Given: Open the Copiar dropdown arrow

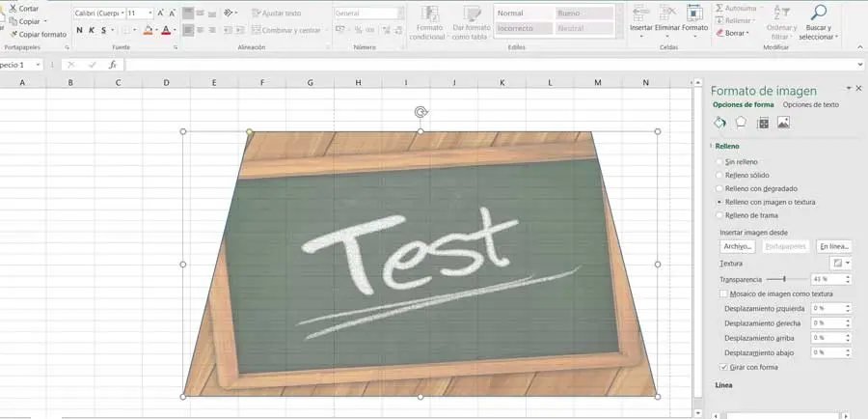Looking at the screenshot, I should tap(44, 21).
